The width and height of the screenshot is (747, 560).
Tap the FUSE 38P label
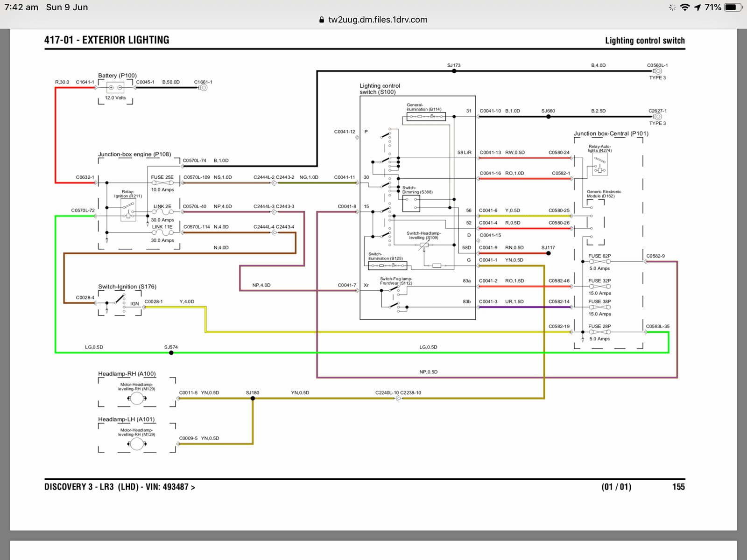pos(599,301)
